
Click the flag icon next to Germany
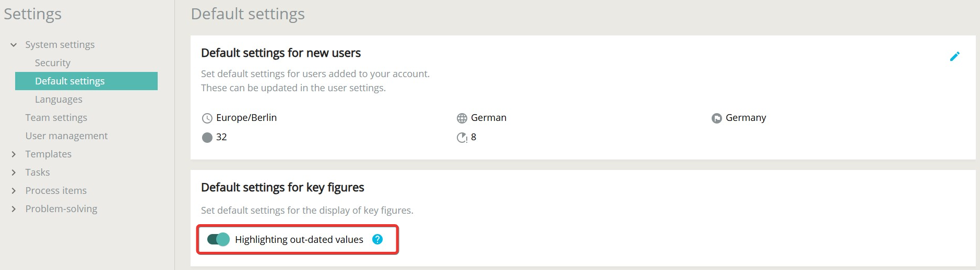(x=716, y=118)
